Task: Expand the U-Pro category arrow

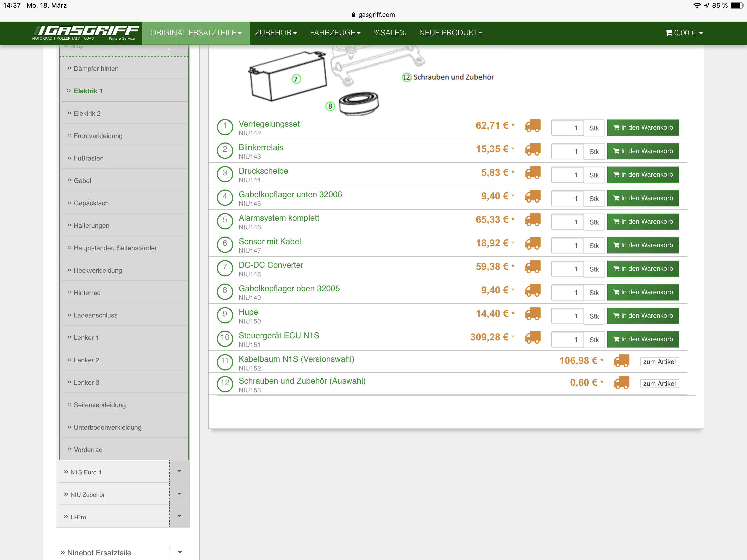Action: [179, 516]
